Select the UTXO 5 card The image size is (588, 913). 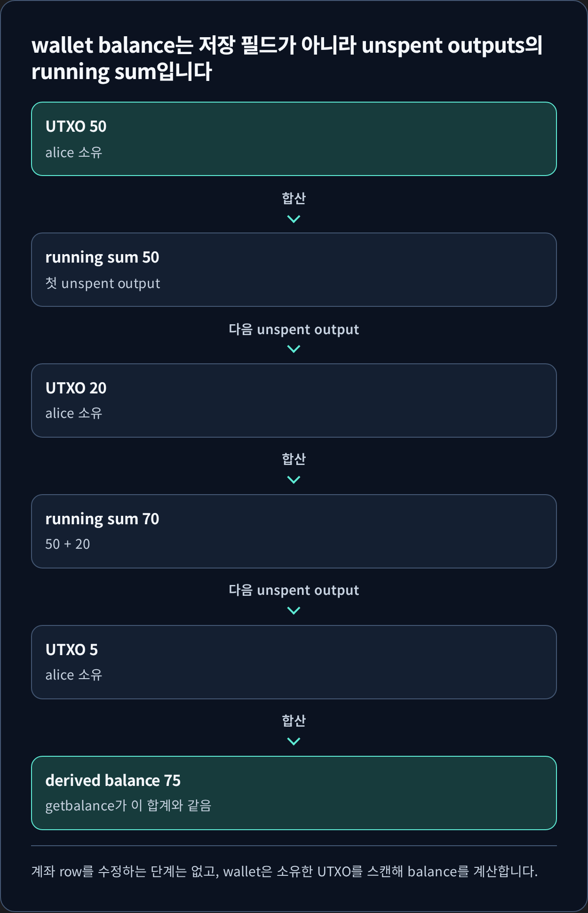(x=294, y=662)
